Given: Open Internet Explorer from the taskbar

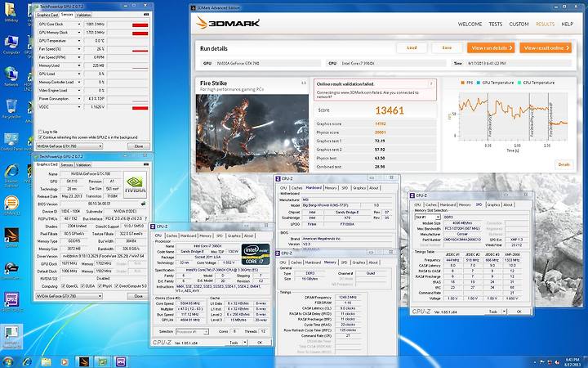Looking at the screenshot, I should [x=27, y=362].
